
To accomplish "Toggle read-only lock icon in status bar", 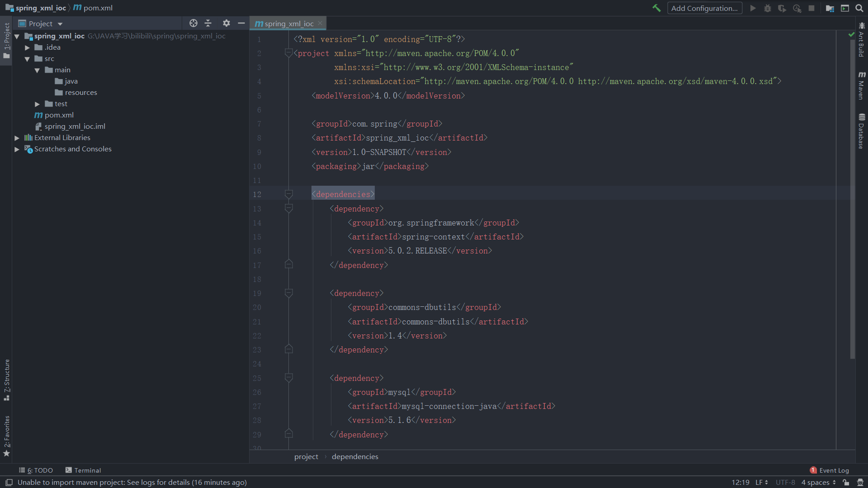I will point(846,483).
